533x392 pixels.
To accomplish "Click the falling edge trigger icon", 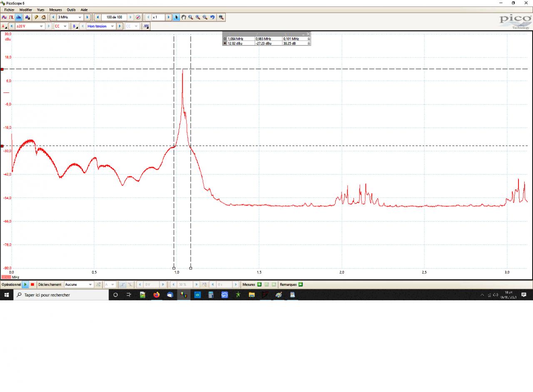I will (130, 285).
